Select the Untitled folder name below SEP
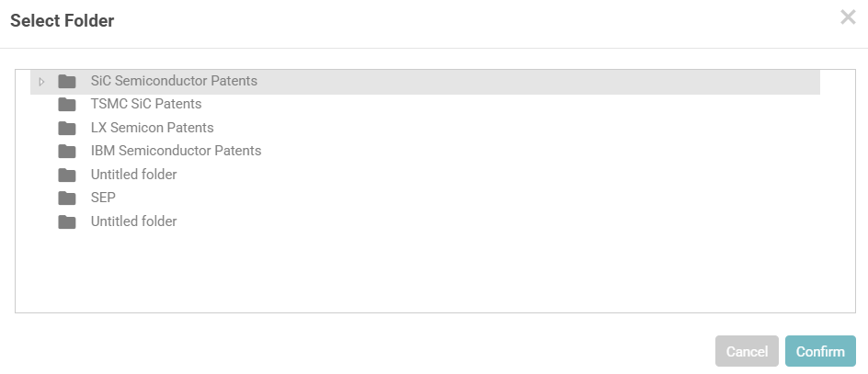868x374 pixels. tap(133, 221)
